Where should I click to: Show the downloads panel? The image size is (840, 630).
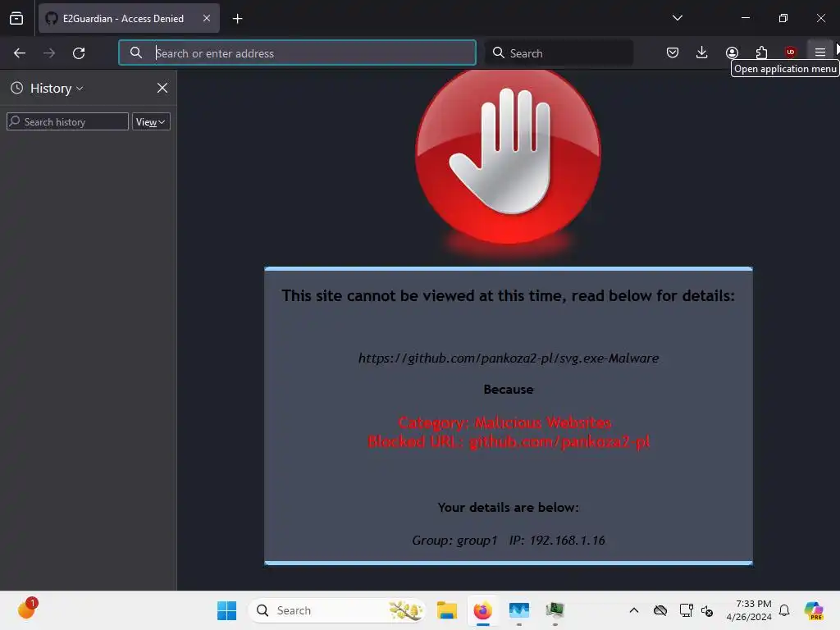click(x=702, y=52)
